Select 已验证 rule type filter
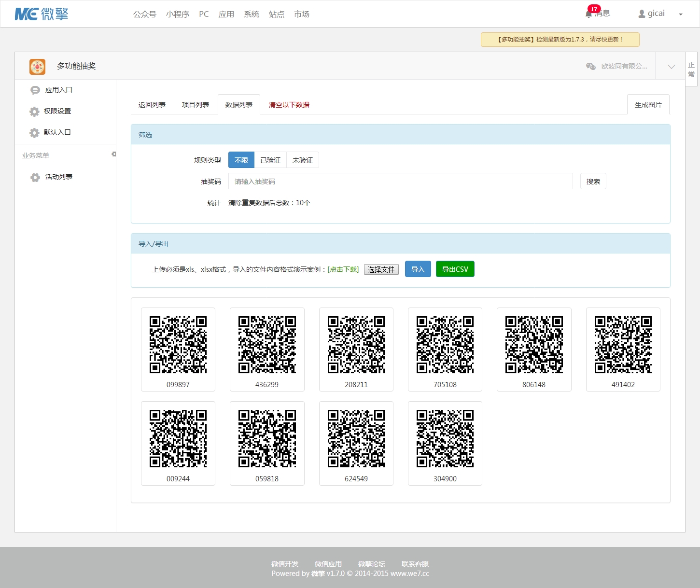Image resolution: width=700 pixels, height=588 pixels. click(270, 160)
